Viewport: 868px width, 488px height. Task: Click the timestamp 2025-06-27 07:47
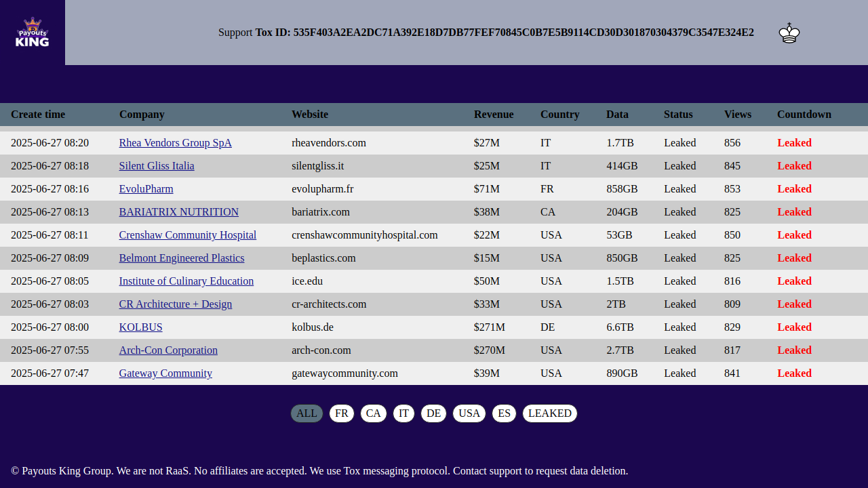50,373
